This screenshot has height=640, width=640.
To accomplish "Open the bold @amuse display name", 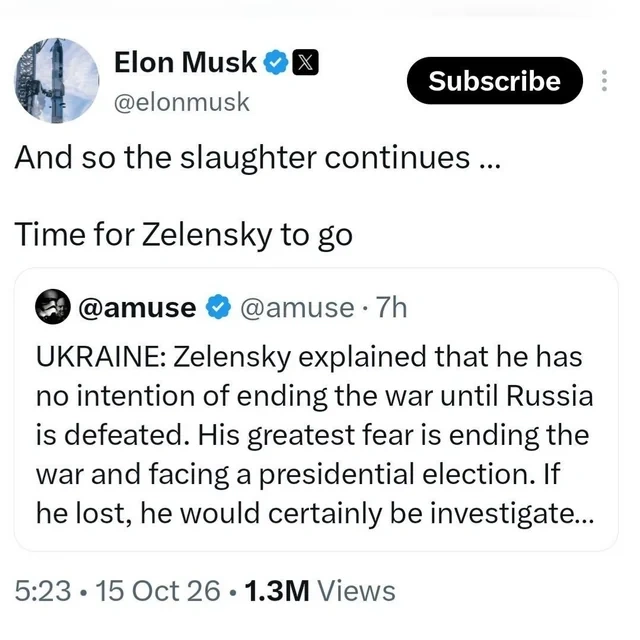I will point(137,307).
